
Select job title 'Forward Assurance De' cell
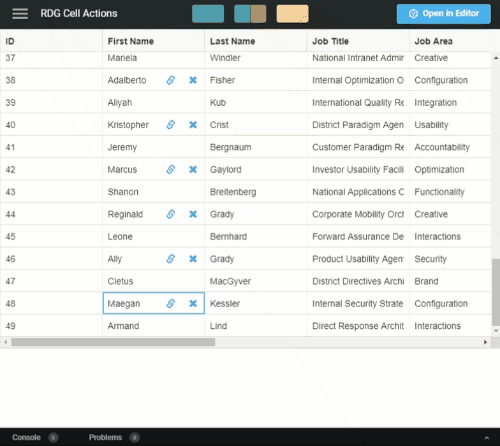tap(358, 236)
